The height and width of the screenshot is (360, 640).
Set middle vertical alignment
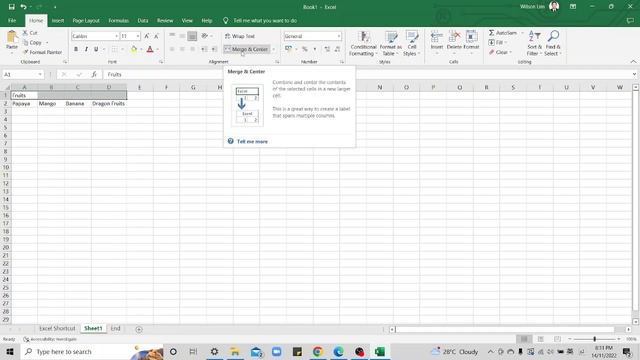[x=182, y=36]
